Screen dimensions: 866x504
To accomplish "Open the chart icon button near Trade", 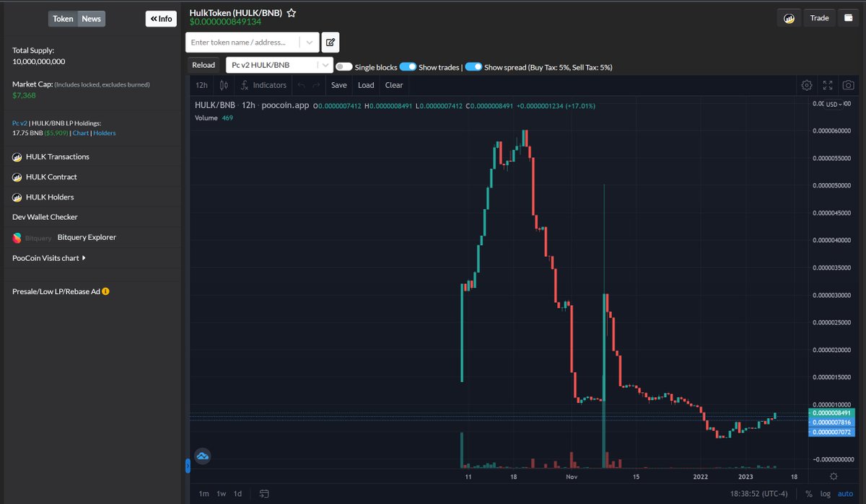I will click(789, 18).
